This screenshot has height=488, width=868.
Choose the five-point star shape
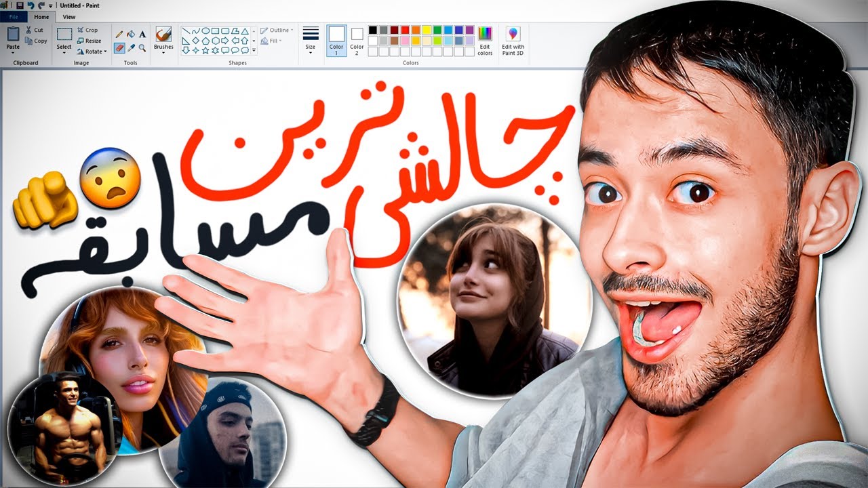205,50
